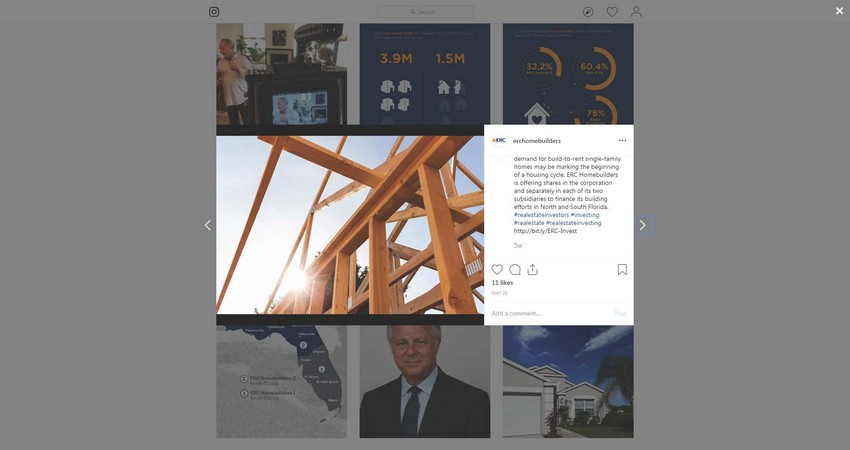Click the Post comment button

[x=620, y=313]
